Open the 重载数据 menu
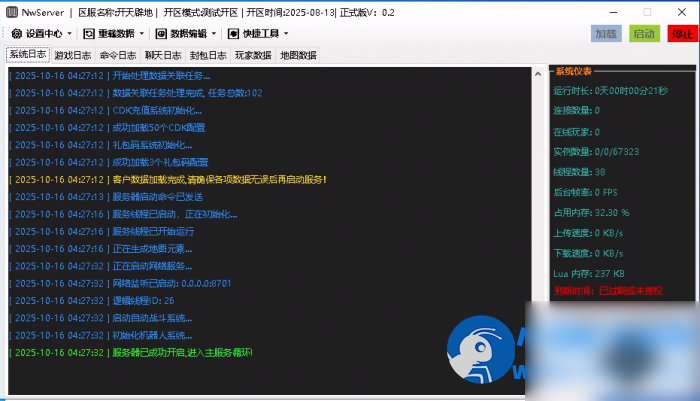The height and width of the screenshot is (401, 700). [x=114, y=33]
